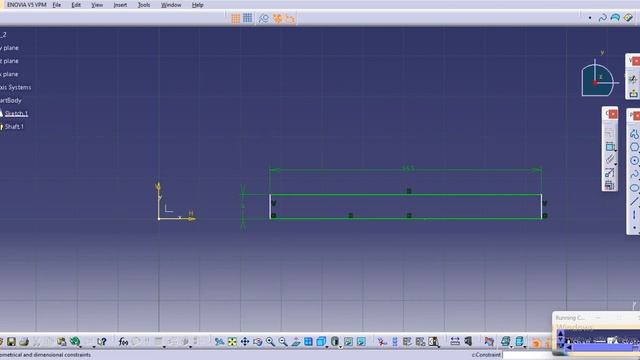Open the Insert menu
Viewport: 640px width, 360px height.
click(120, 5)
